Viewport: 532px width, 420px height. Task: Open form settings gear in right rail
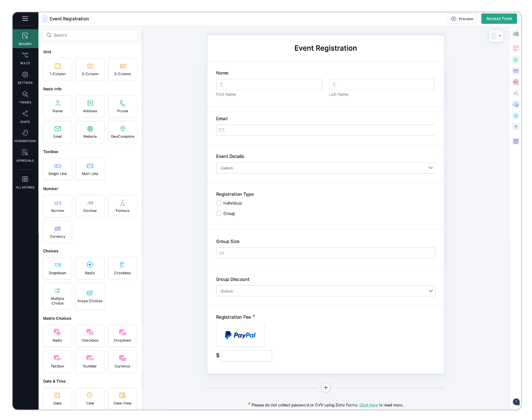(516, 34)
